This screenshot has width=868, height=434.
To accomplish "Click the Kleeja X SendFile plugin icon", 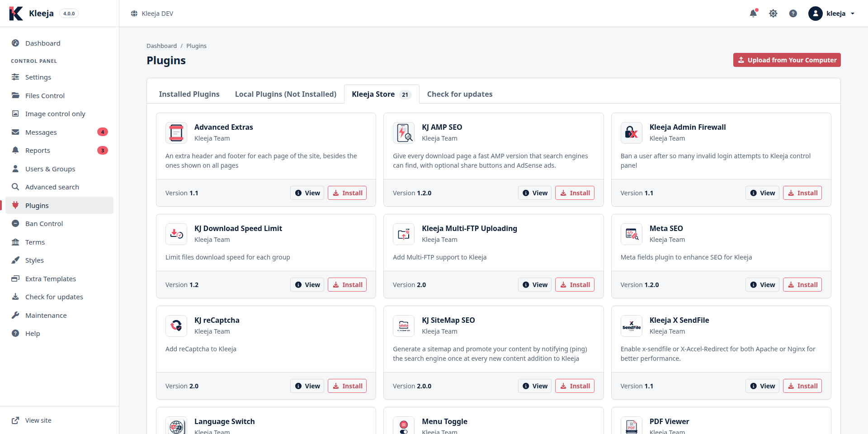I will pos(632,326).
